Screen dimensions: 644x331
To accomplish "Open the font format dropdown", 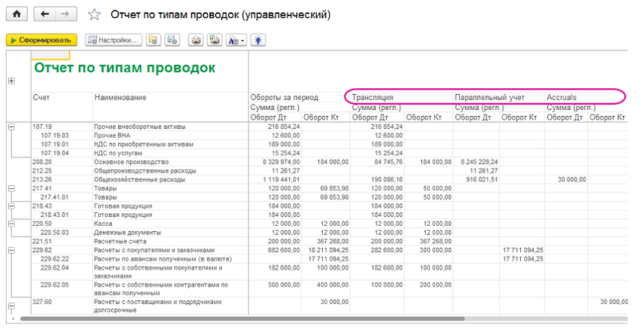I will click(236, 40).
